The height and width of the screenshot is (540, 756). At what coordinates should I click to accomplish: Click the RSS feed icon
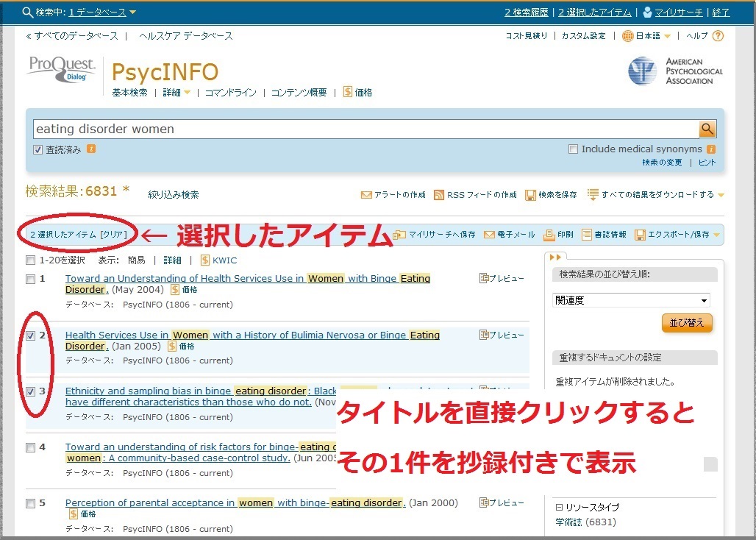tap(439, 195)
